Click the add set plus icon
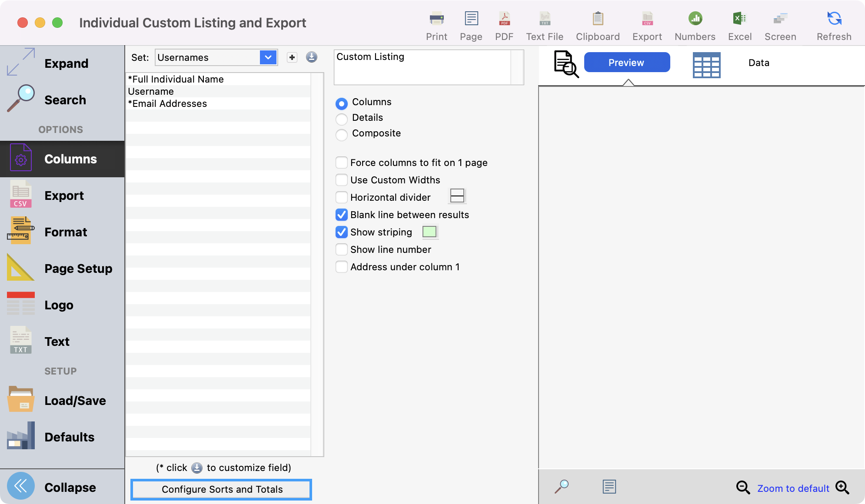Viewport: 865px width, 504px height. point(292,57)
